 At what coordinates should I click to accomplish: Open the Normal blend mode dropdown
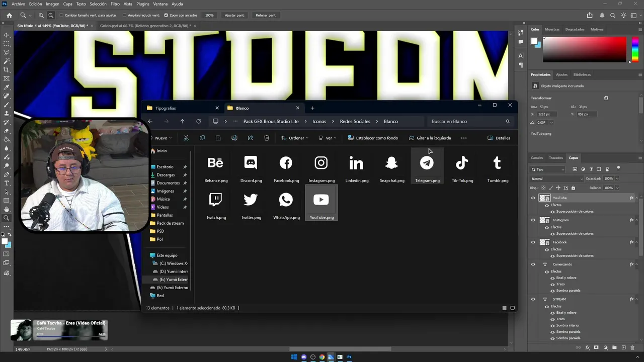557,178
